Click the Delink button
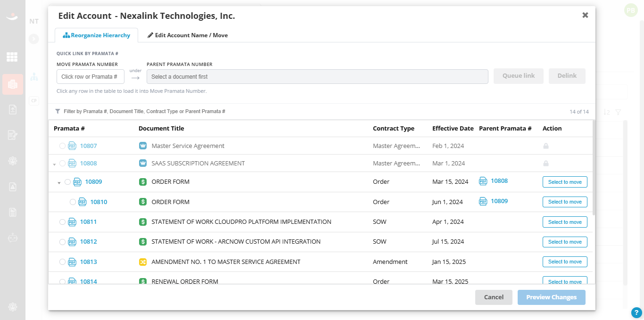The height and width of the screenshot is (320, 644). (567, 76)
